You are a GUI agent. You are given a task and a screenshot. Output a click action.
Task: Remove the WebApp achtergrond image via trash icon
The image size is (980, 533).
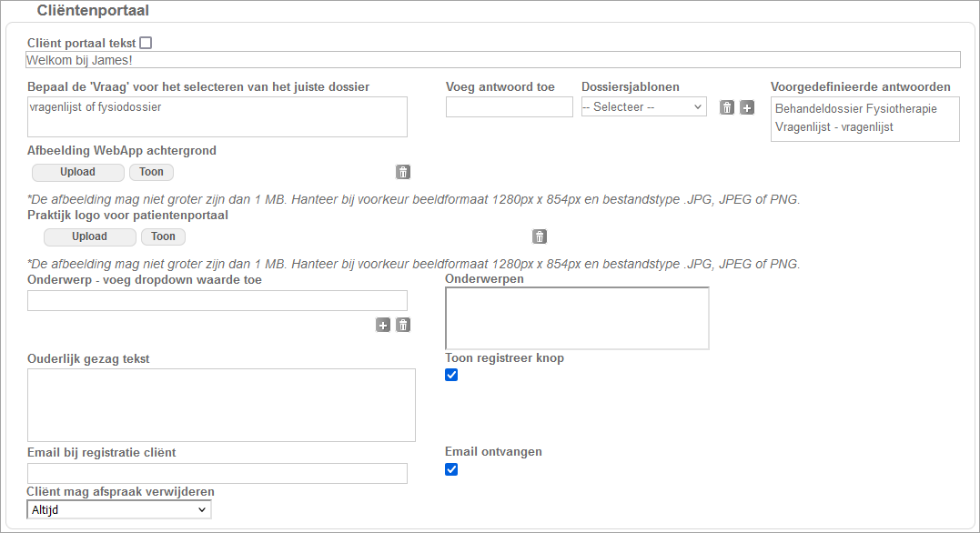coord(403,172)
